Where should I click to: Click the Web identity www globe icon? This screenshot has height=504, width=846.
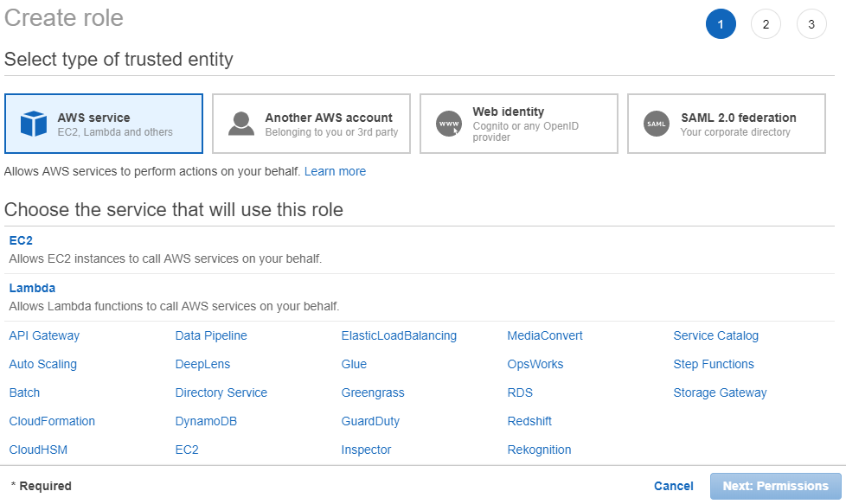(x=449, y=124)
